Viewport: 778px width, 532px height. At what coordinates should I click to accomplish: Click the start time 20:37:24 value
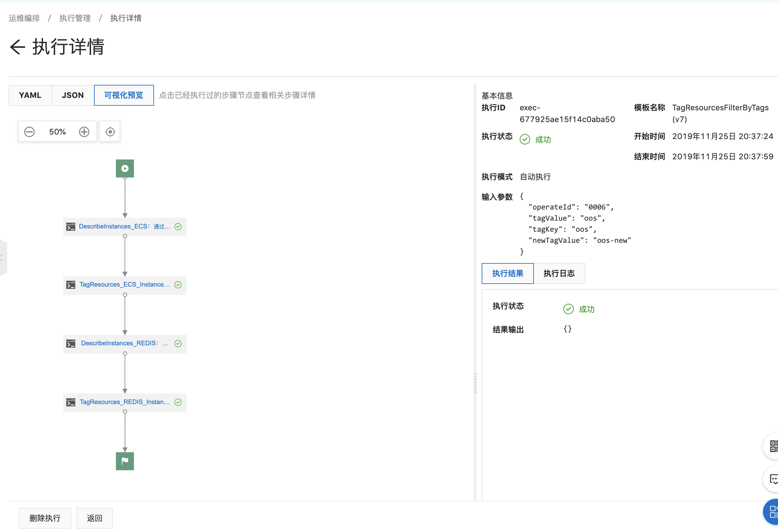(x=723, y=136)
